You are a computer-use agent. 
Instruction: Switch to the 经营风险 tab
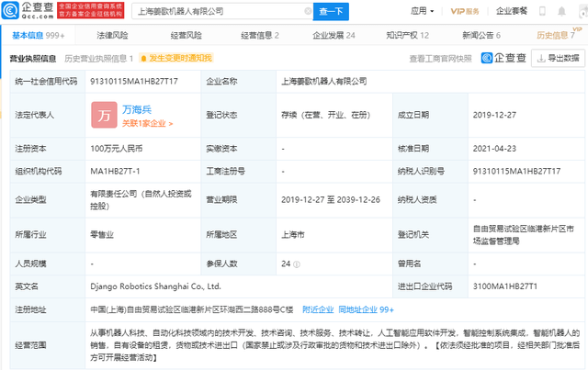pos(186,35)
